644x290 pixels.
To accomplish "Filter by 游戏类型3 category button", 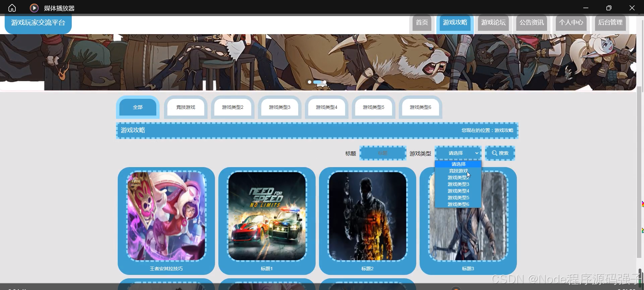I will pos(280,107).
